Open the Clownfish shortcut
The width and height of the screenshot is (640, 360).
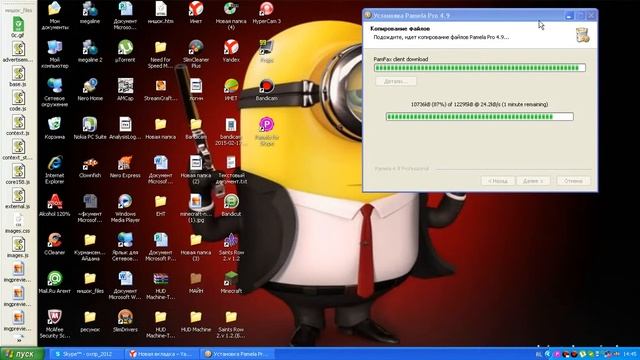90,167
